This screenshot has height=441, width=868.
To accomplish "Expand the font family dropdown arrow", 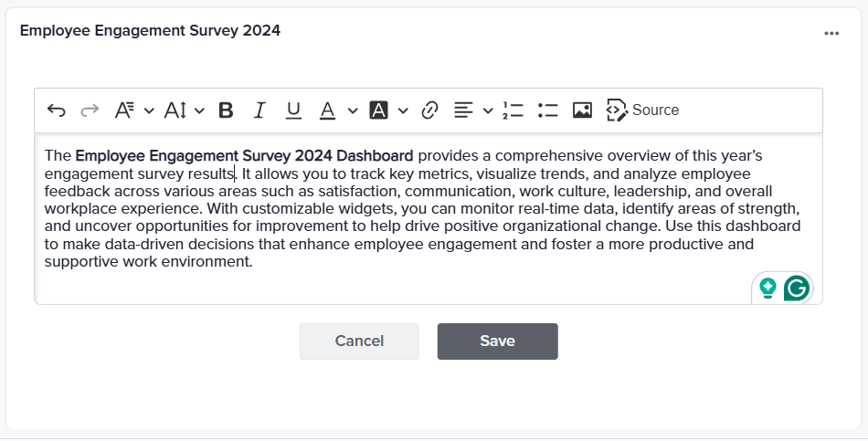I will pyautogui.click(x=149, y=110).
